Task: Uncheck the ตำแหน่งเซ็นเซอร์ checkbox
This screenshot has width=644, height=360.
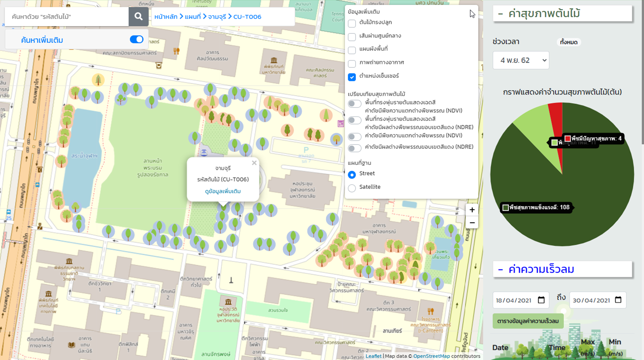Action: (352, 77)
